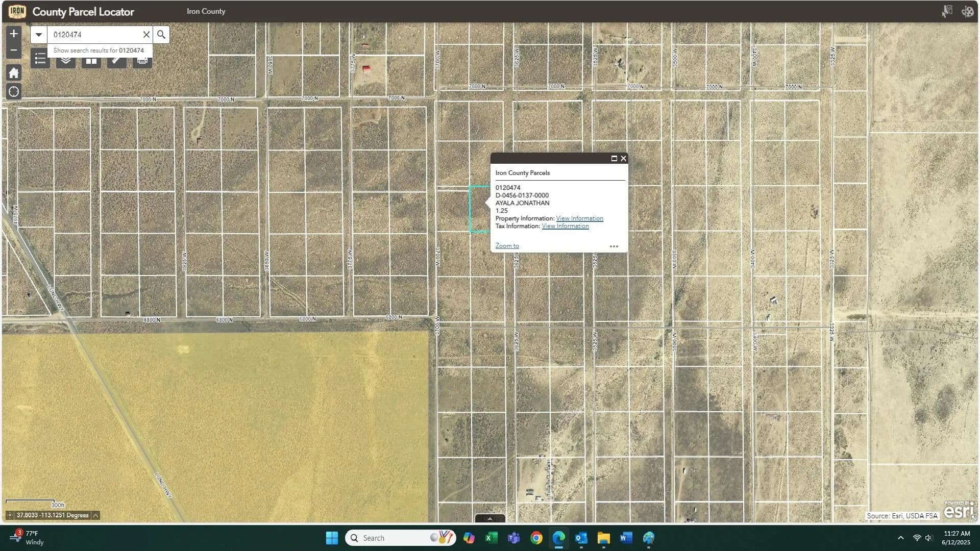Open Tax Information View Information link
This screenshot has height=551, width=980.
[565, 226]
